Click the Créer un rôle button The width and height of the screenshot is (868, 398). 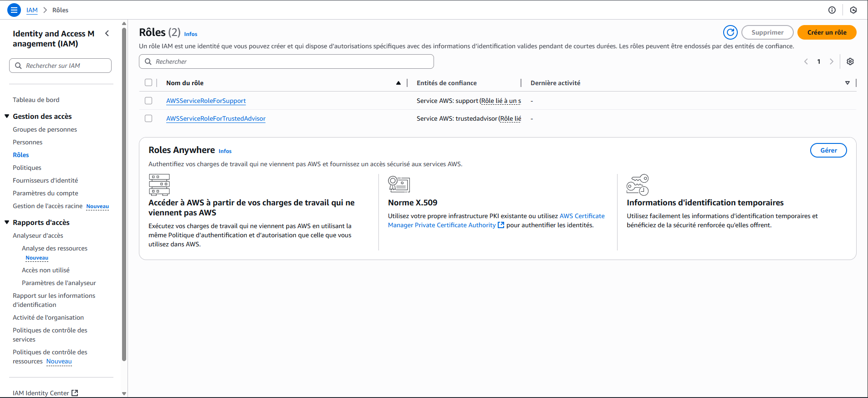click(826, 32)
